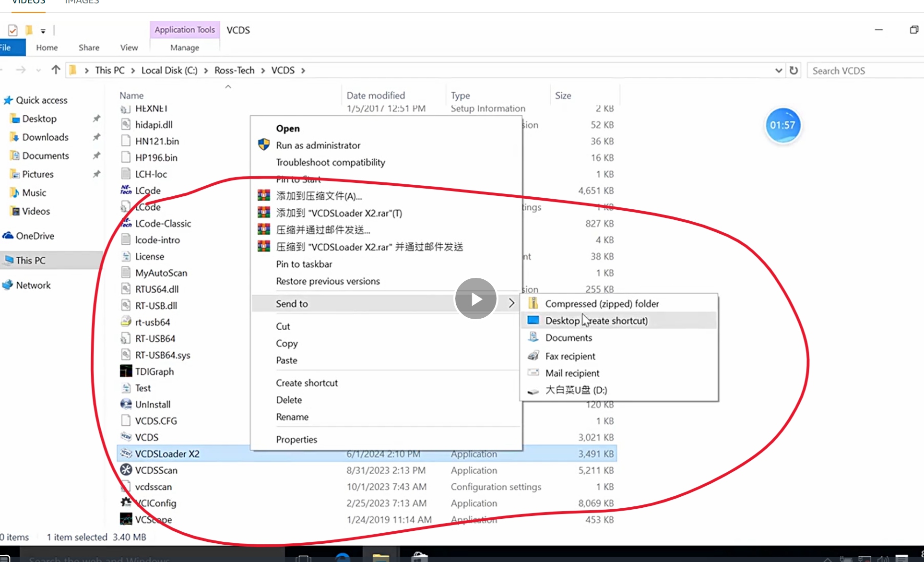924x562 pixels.
Task: Expand the chevron after Local Disk (C:)
Action: (206, 71)
